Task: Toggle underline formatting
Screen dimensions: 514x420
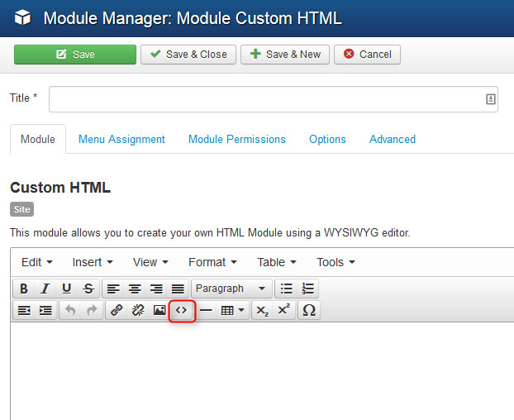Action: coord(67,289)
